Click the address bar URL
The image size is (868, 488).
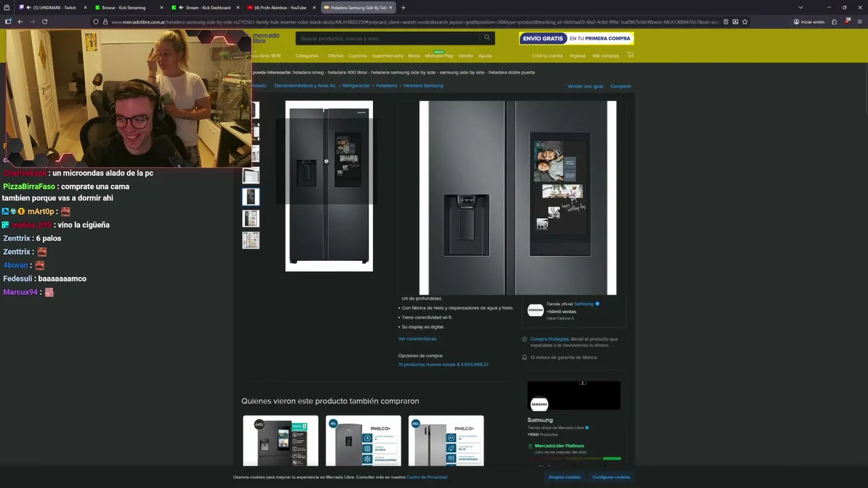(x=414, y=22)
